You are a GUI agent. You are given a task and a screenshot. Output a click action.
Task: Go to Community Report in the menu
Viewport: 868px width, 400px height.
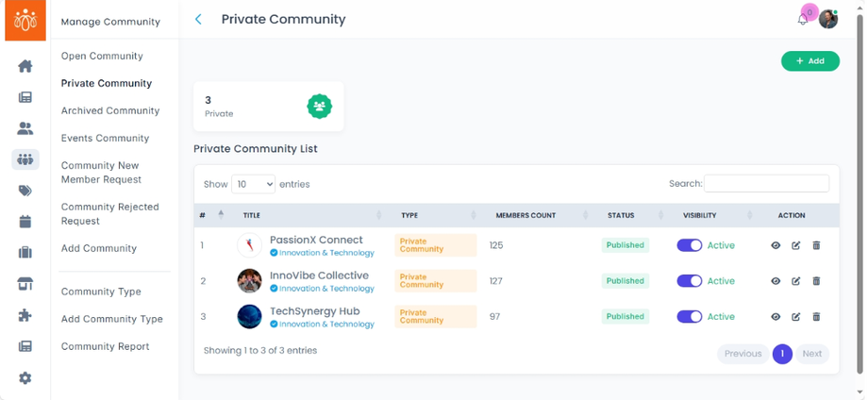(105, 346)
